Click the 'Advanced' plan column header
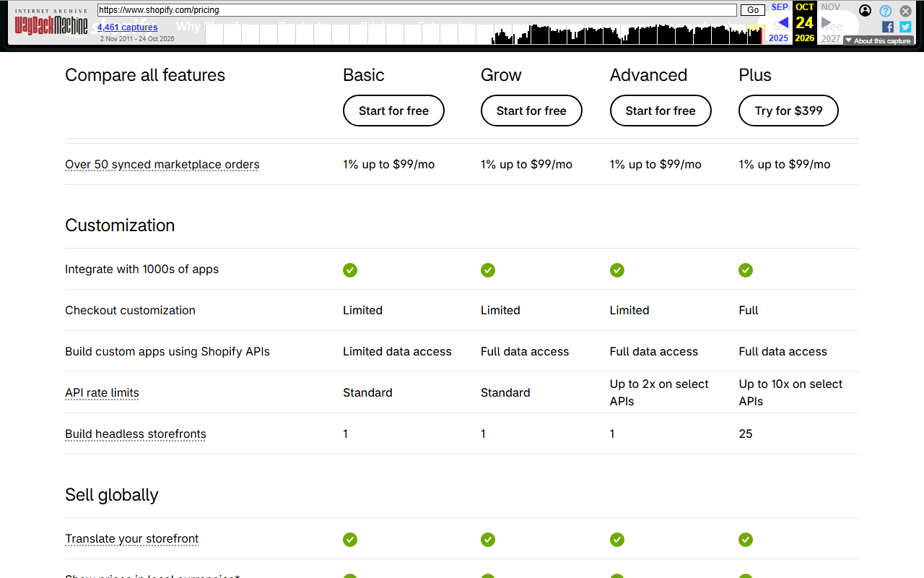This screenshot has height=578, width=924. point(648,75)
